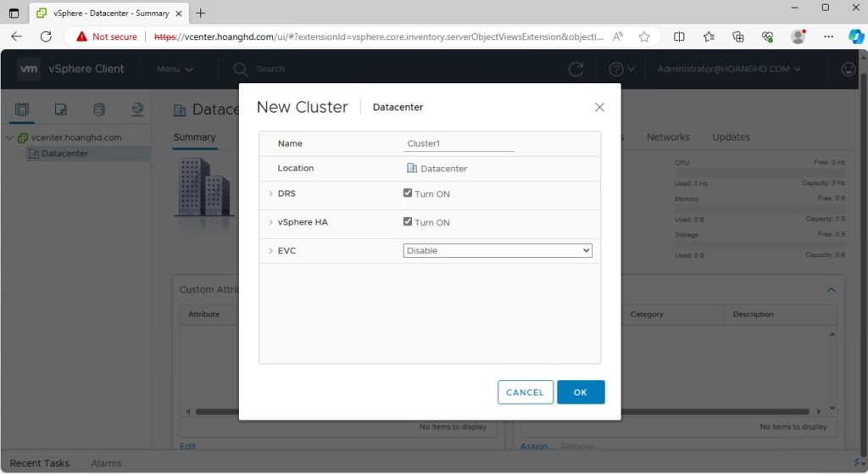Open the Hosts and Clusters inventory view

pos(21,109)
